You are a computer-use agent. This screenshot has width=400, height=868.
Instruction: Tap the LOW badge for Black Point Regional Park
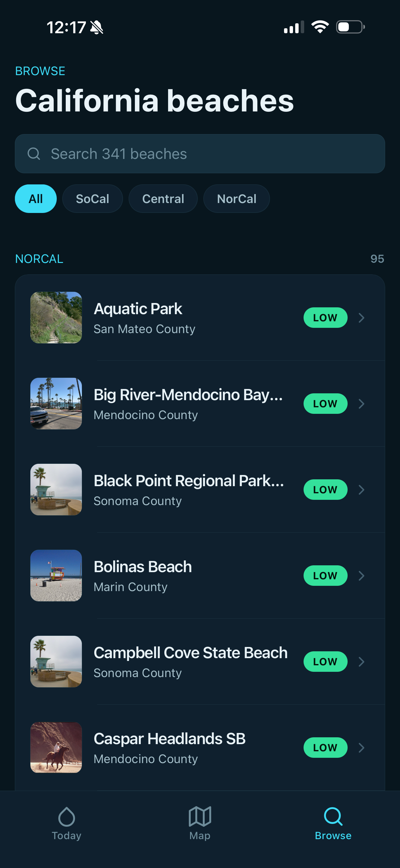tap(325, 490)
